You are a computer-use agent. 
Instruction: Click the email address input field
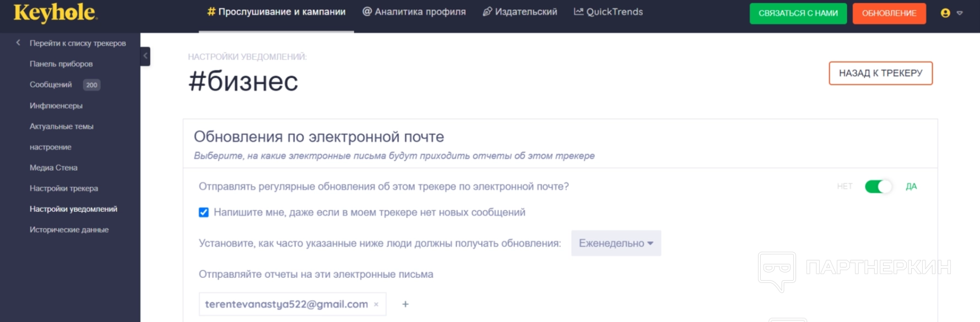click(x=286, y=304)
